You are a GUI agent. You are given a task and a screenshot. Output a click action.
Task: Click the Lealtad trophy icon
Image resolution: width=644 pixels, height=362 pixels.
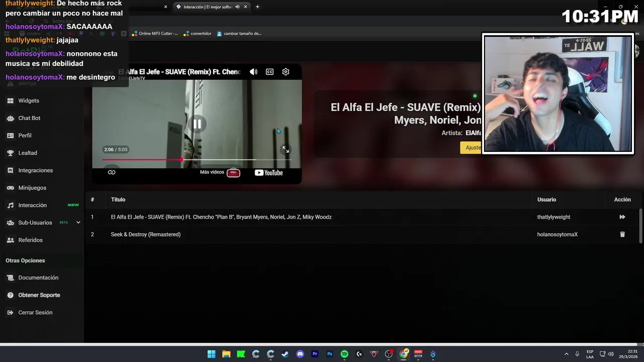click(10, 153)
